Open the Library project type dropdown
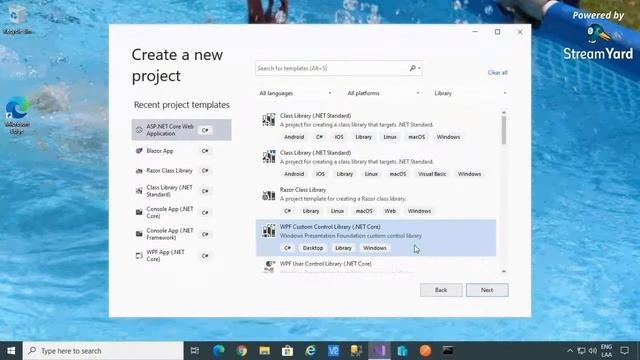Viewport: 640px width, 360px height. [x=470, y=93]
